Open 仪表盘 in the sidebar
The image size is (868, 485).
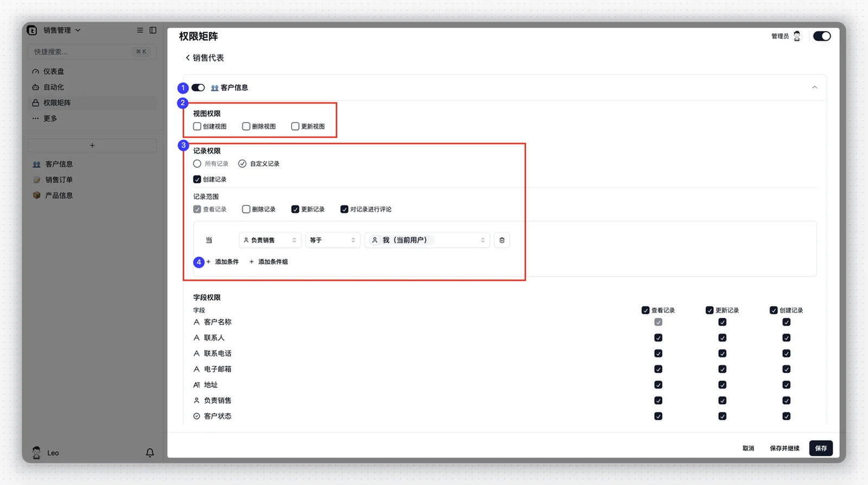92,72
